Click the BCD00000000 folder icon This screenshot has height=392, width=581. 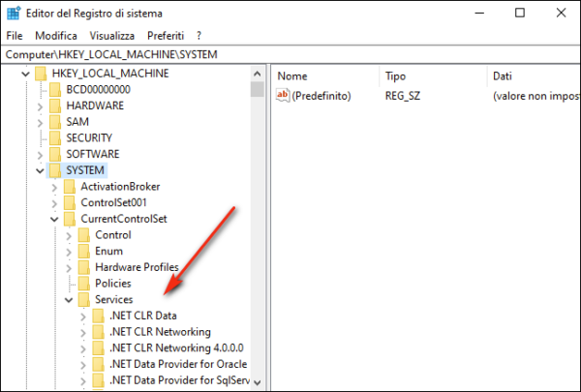(55, 89)
